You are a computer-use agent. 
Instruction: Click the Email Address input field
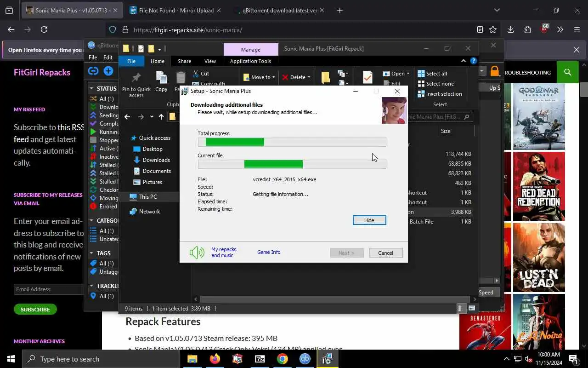49,289
